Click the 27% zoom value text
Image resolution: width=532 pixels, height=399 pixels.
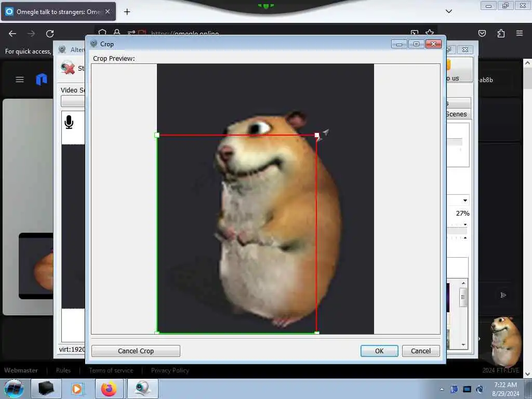coord(462,214)
